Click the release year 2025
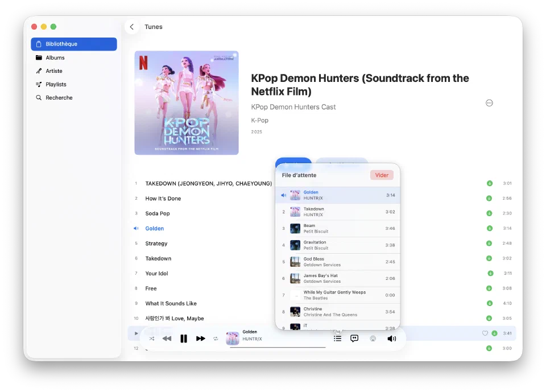 click(257, 132)
